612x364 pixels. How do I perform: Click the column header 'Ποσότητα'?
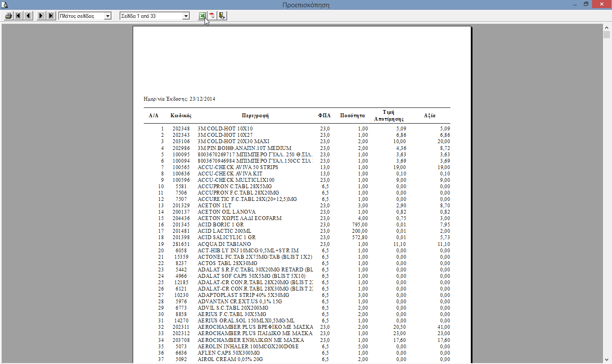(353, 116)
